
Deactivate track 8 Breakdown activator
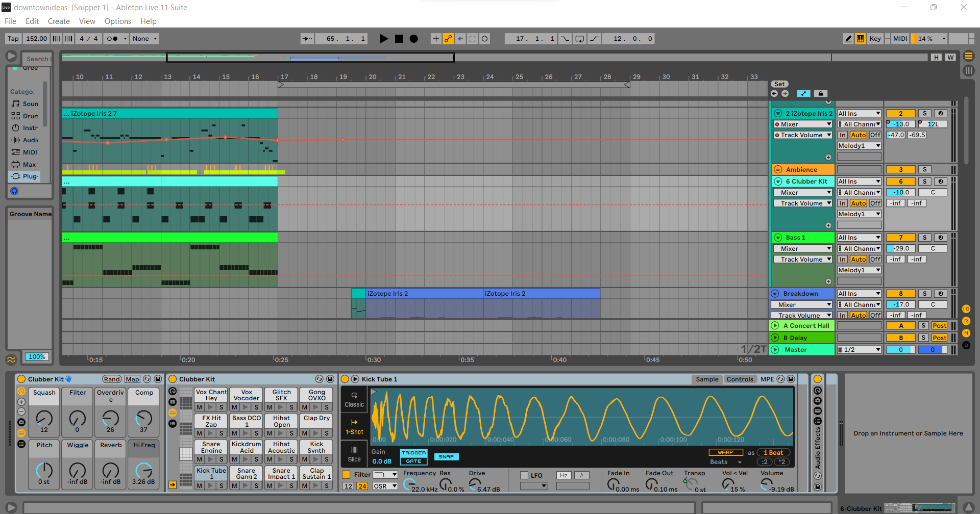coord(900,294)
